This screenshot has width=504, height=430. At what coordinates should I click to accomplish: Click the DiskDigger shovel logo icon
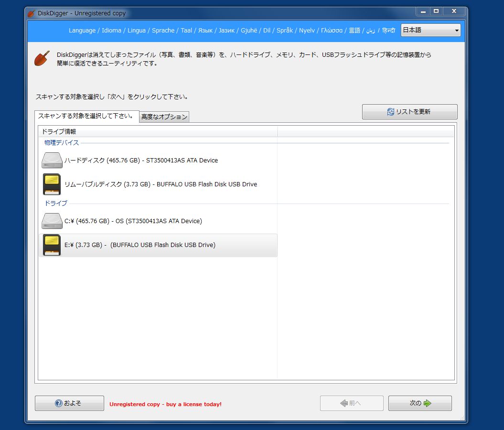coord(42,58)
